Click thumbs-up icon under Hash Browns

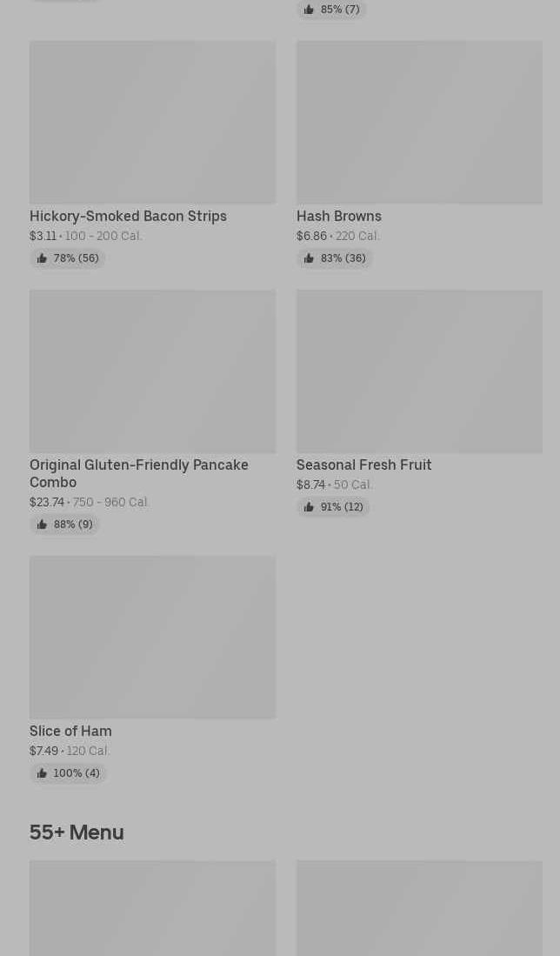pyautogui.click(x=309, y=258)
